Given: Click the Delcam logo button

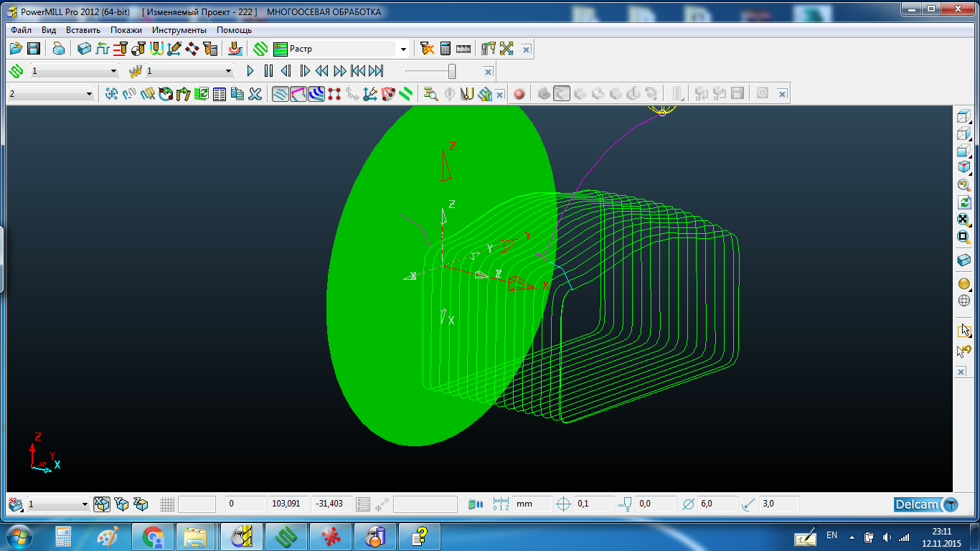Looking at the screenshot, I should pos(926,504).
